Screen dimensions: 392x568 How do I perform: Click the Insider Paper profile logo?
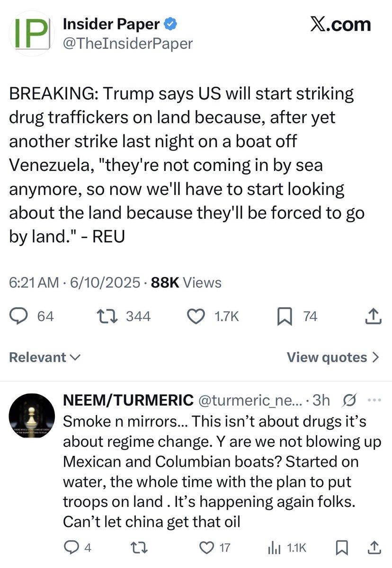point(29,34)
